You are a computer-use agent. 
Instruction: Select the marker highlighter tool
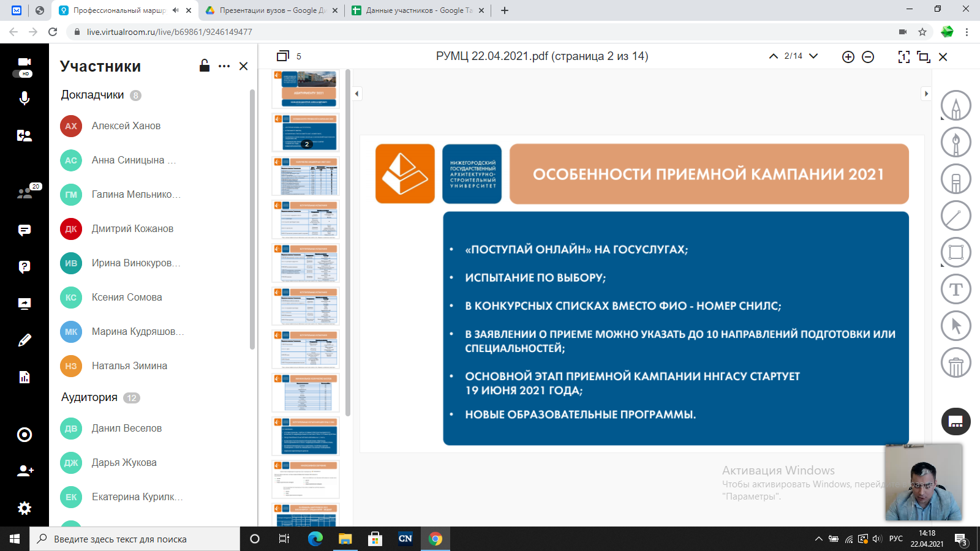(956, 179)
